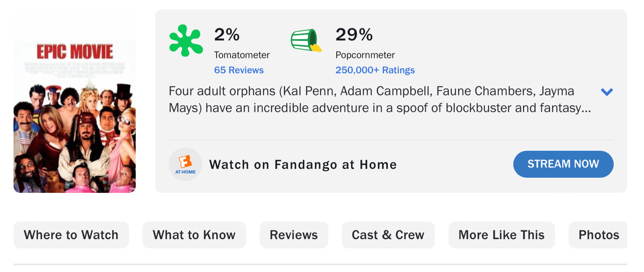Click the Popcornmeter label text
This screenshot has width=644, height=272.
[365, 55]
